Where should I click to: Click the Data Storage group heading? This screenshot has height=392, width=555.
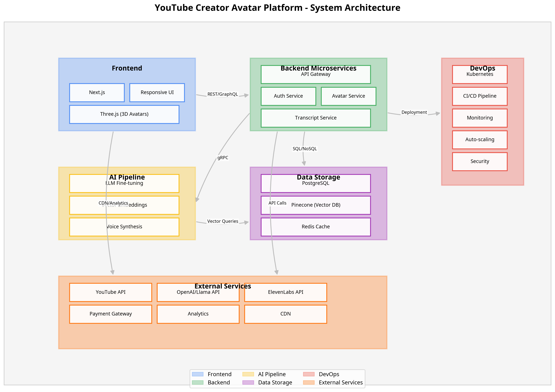tap(319, 177)
